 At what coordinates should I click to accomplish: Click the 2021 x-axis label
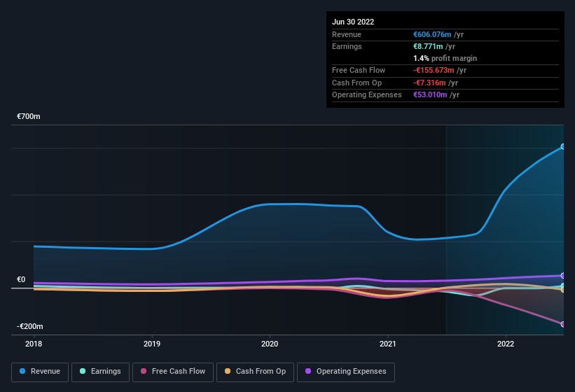[387, 344]
